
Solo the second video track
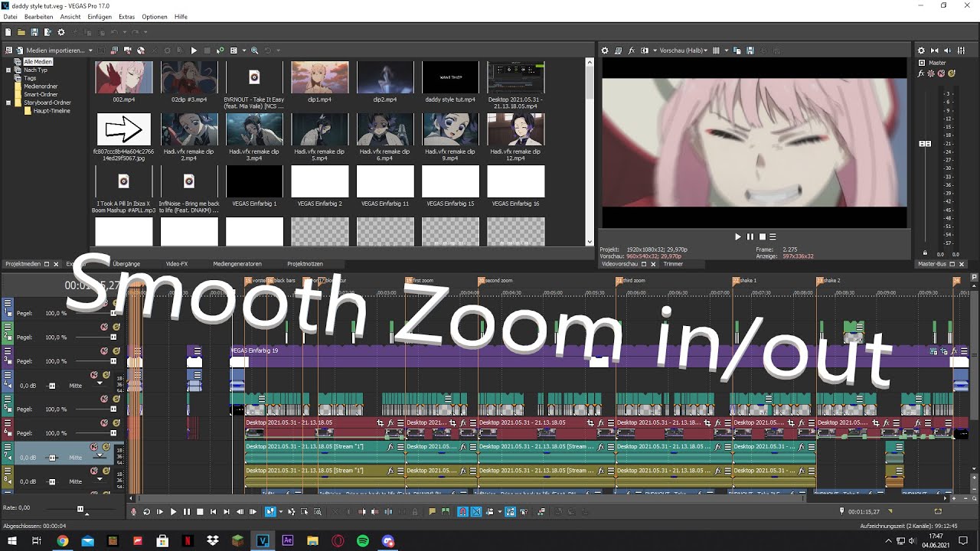point(116,327)
